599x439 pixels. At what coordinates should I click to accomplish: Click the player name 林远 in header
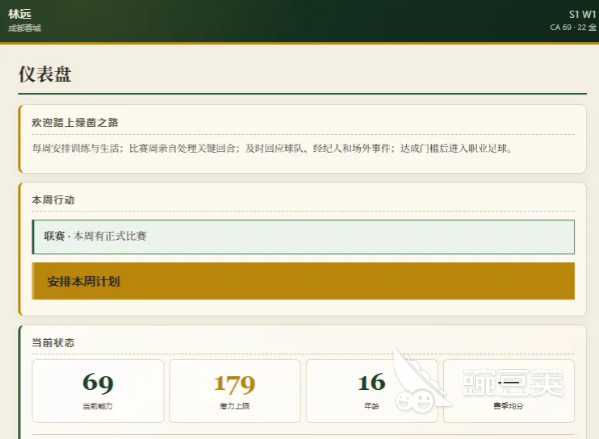(19, 14)
